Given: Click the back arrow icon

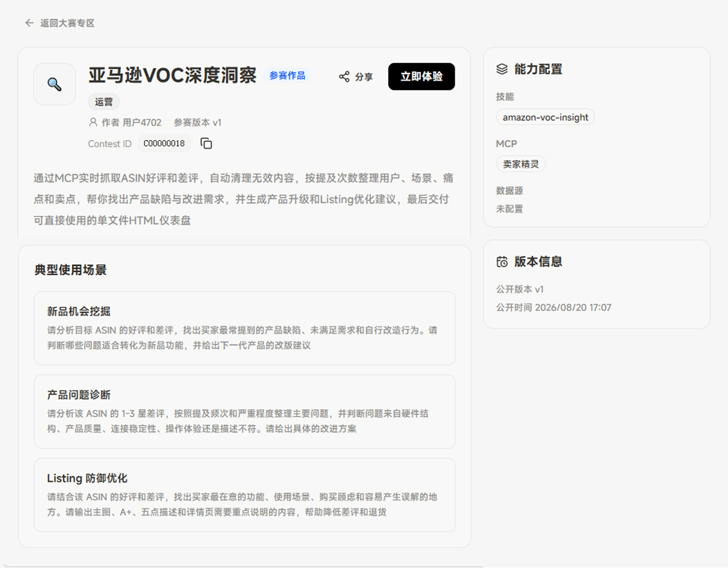Looking at the screenshot, I should [x=29, y=23].
